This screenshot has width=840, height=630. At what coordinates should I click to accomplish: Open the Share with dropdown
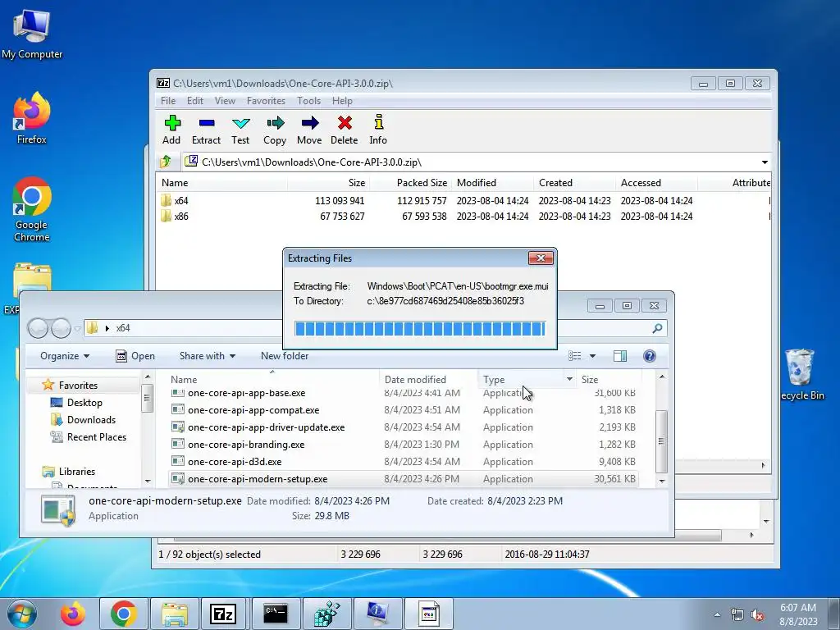tap(208, 356)
